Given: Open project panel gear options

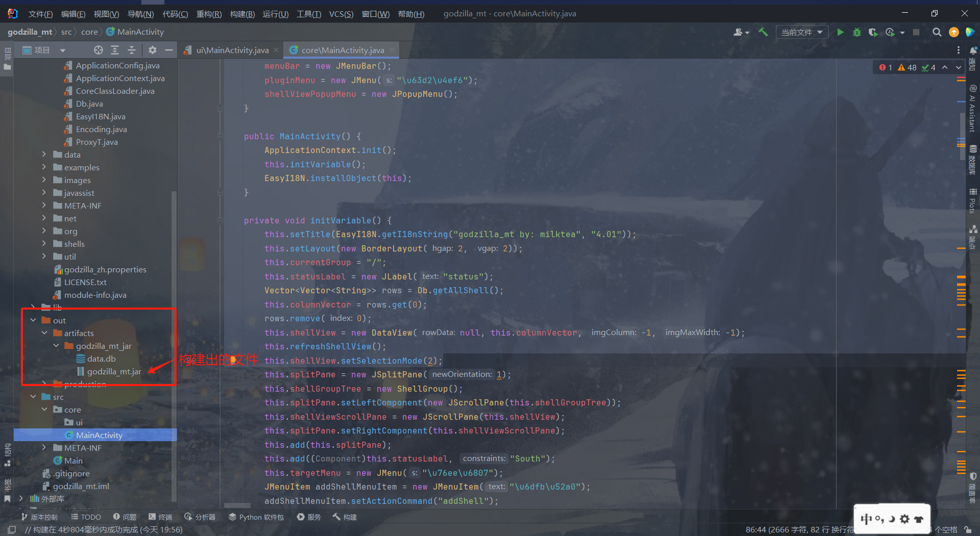Looking at the screenshot, I should (152, 50).
